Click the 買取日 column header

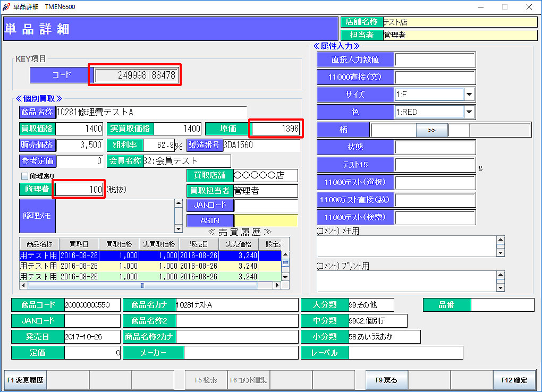tap(79, 244)
